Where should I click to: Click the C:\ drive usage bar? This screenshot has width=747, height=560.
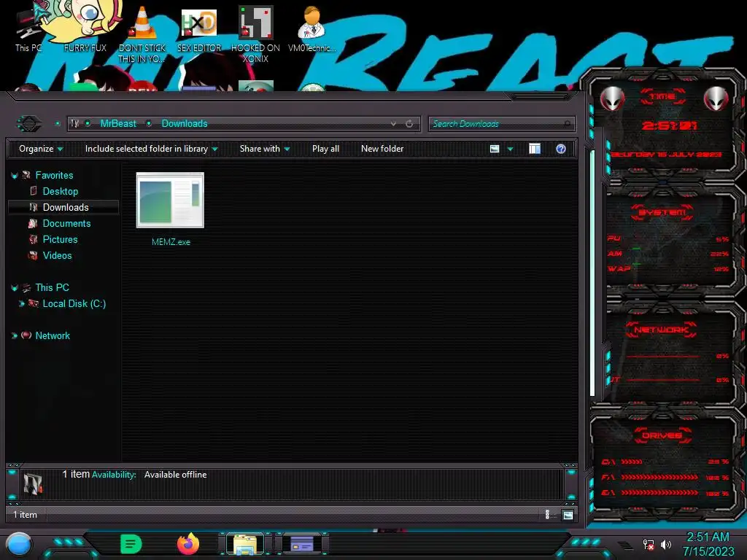[631, 462]
